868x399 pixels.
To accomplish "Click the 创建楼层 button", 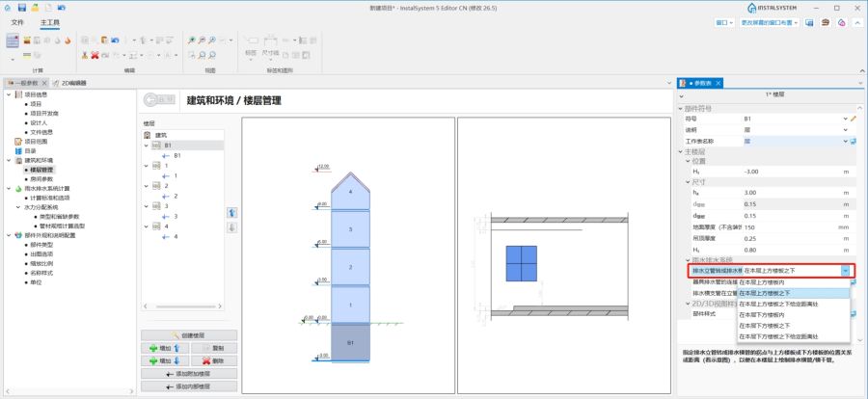I will [x=189, y=333].
